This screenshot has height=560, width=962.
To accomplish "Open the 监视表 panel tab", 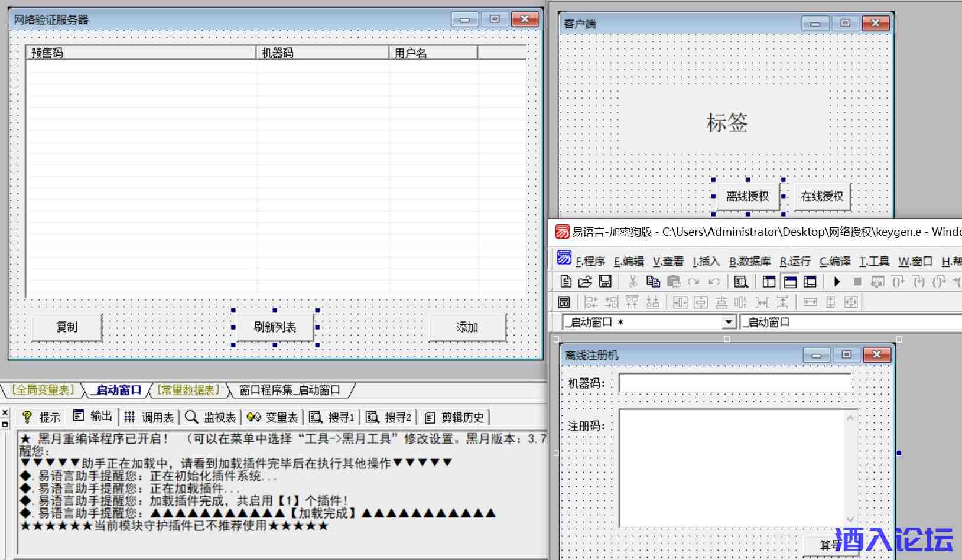I will pyautogui.click(x=211, y=417).
